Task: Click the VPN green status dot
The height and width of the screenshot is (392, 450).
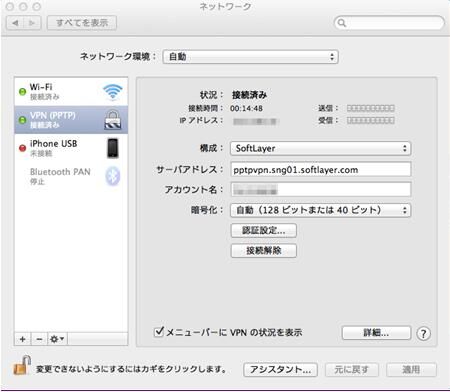Action: tap(22, 120)
